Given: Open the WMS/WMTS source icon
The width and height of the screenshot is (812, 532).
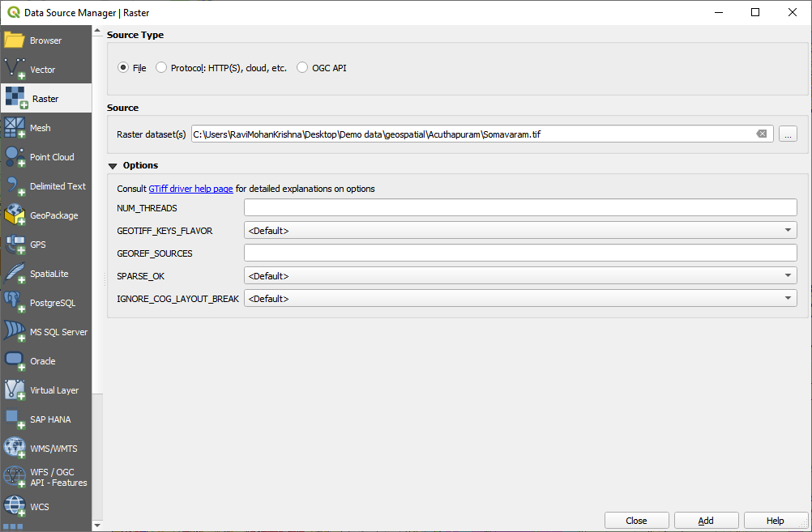Looking at the screenshot, I should (x=15, y=448).
